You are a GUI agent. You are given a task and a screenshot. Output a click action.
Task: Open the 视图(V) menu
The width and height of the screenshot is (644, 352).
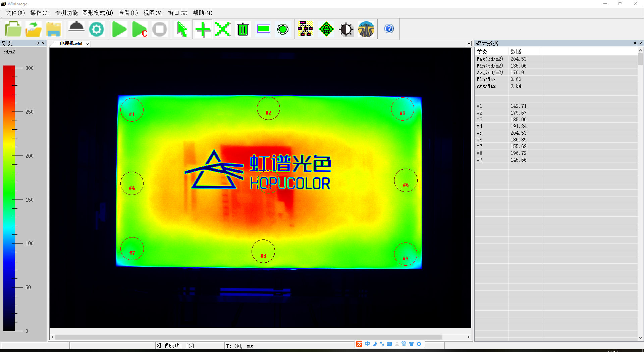point(153,13)
